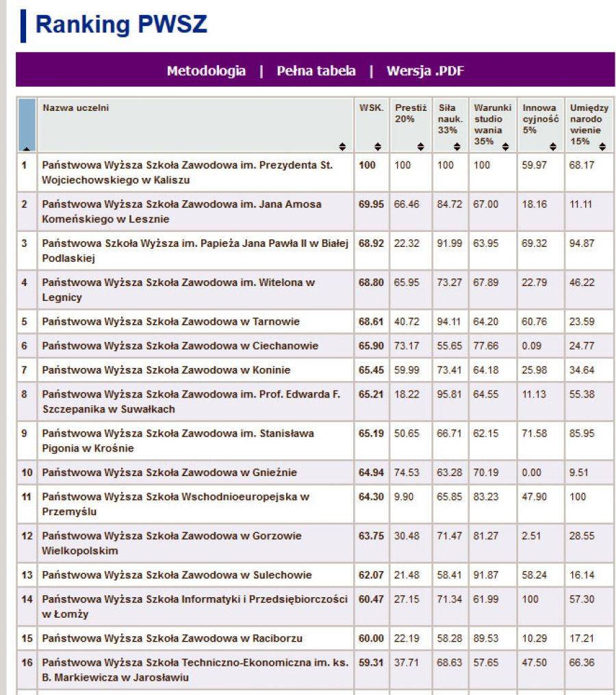
Task: Sort table by WSK. column arrows
Action: click(x=377, y=146)
